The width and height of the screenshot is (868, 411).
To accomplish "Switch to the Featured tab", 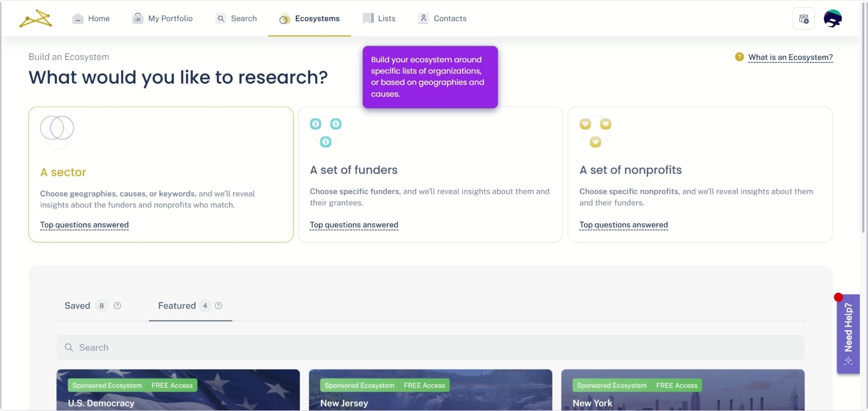I will pyautogui.click(x=176, y=305).
